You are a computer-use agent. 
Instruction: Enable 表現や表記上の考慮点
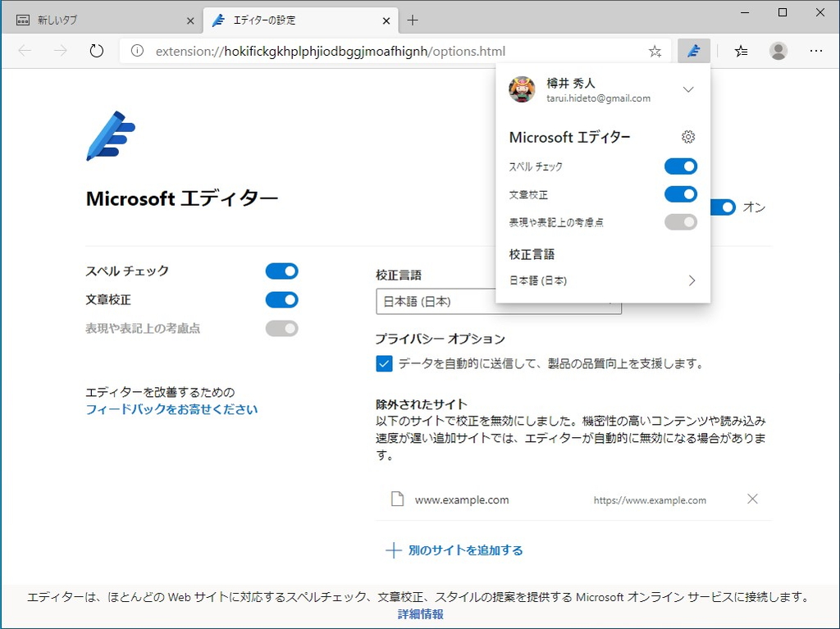coord(681,221)
